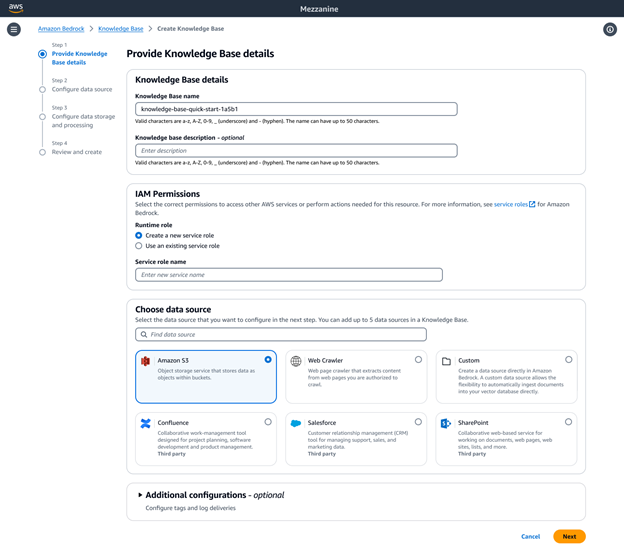Open the hamburger navigation menu

[14, 30]
